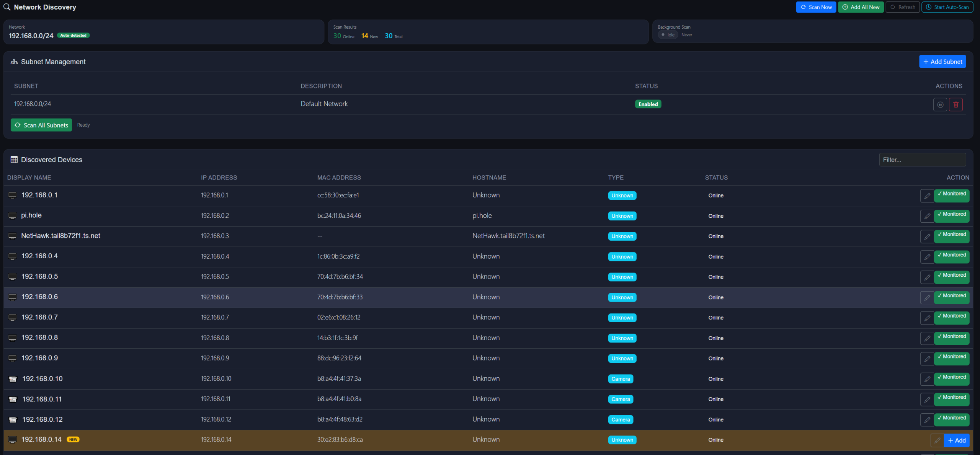Viewport: 980px width, 455px height.
Task: Click edit pencil in 192.168.0.5 row
Action: [x=927, y=277]
